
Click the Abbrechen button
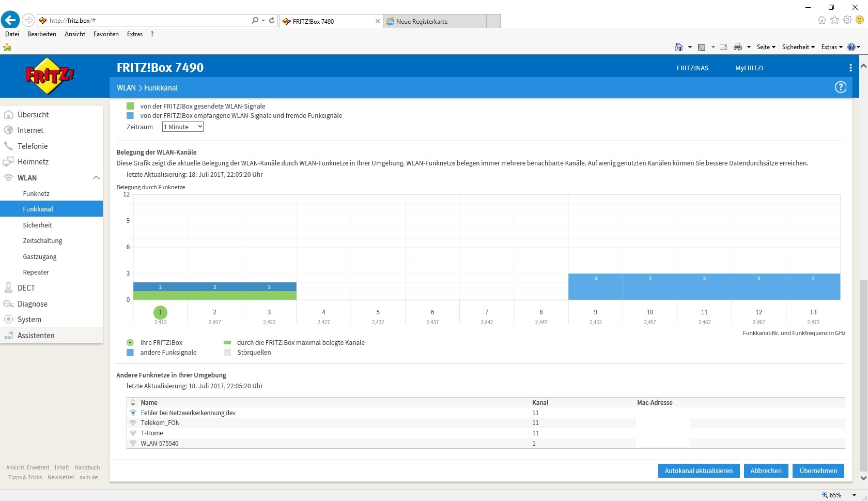coord(766,470)
